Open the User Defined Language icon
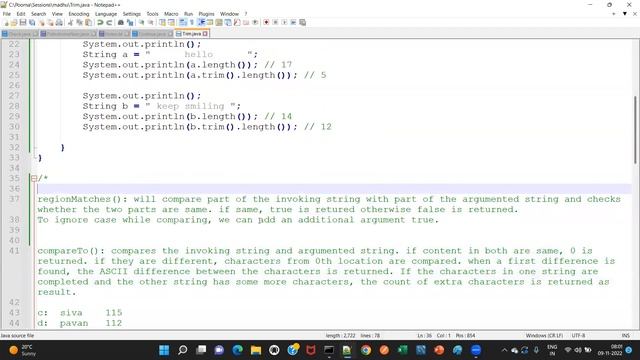 click(210, 22)
